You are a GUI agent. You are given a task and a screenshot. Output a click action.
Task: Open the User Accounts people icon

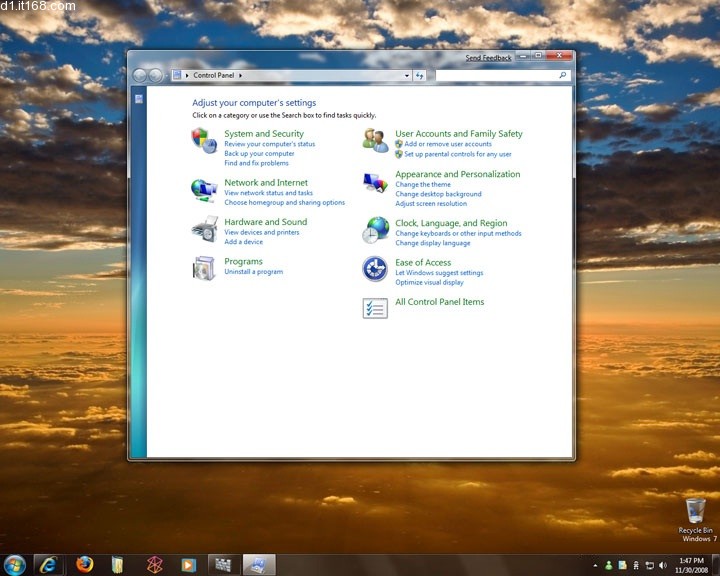(x=375, y=141)
